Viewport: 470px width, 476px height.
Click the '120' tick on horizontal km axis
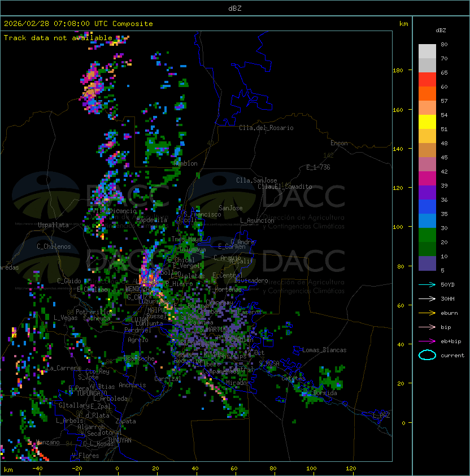[x=351, y=469]
